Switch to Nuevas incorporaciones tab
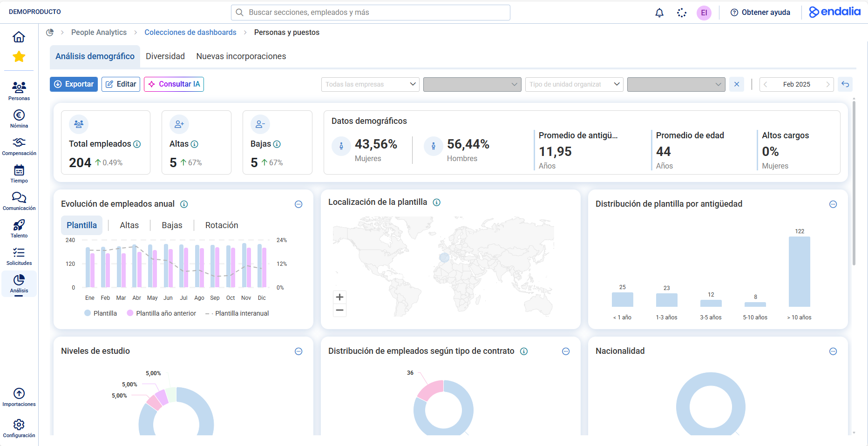Viewport: 868px width, 446px height. tap(241, 56)
